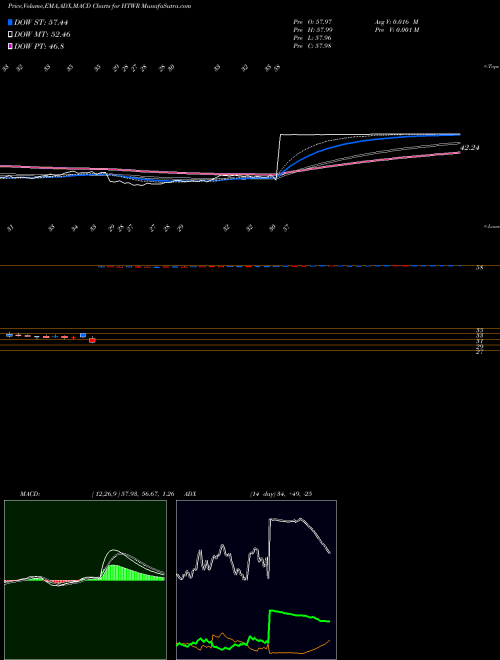Click the 'ADX' panel heading

pyautogui.click(x=191, y=494)
